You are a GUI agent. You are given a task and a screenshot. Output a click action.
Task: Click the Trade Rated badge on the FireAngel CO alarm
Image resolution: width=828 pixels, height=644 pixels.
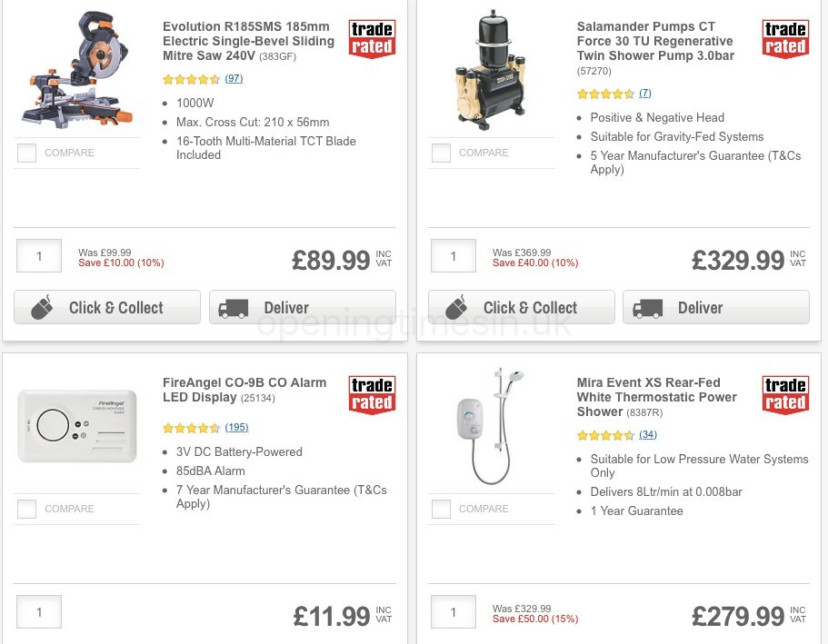click(x=372, y=395)
